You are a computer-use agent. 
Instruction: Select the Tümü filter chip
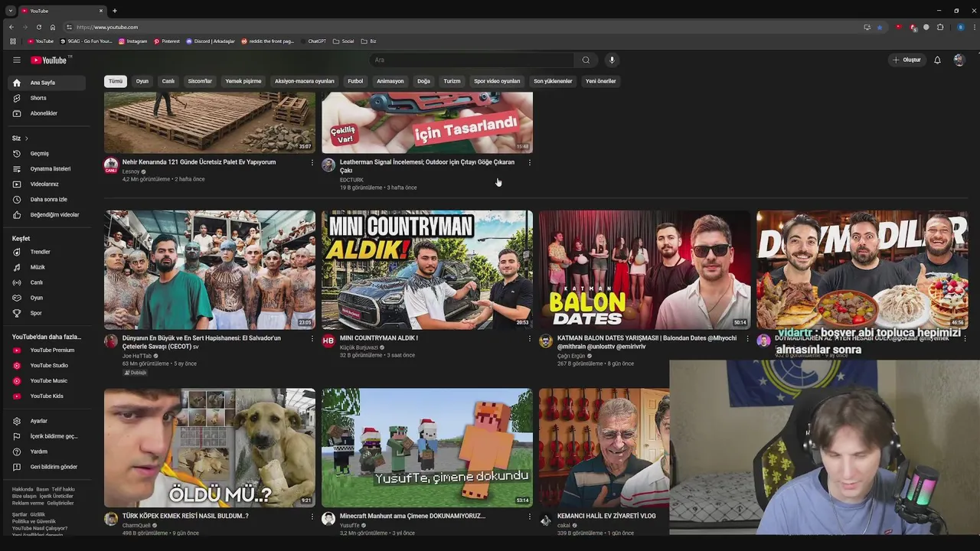coord(115,81)
